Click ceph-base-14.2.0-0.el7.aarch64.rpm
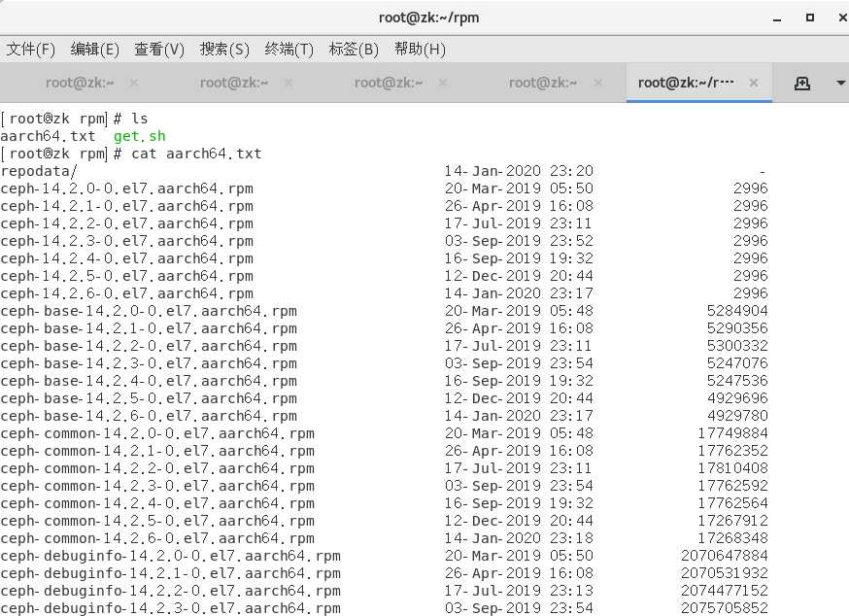The height and width of the screenshot is (616, 849). [149, 311]
